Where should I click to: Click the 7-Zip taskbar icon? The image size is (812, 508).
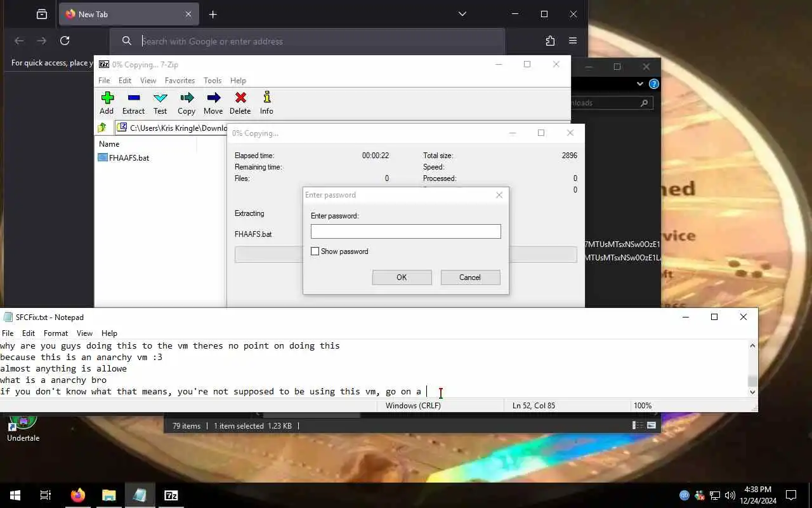pyautogui.click(x=171, y=495)
